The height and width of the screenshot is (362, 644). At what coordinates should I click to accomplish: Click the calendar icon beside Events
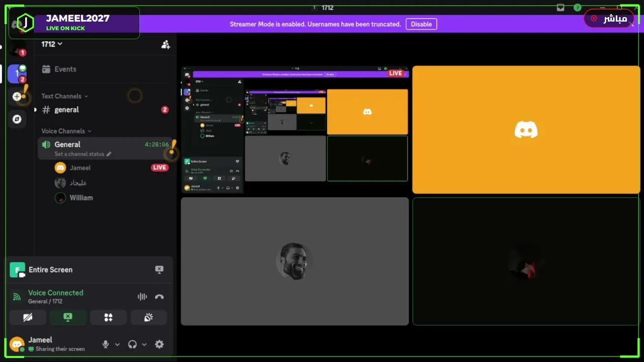(46, 69)
